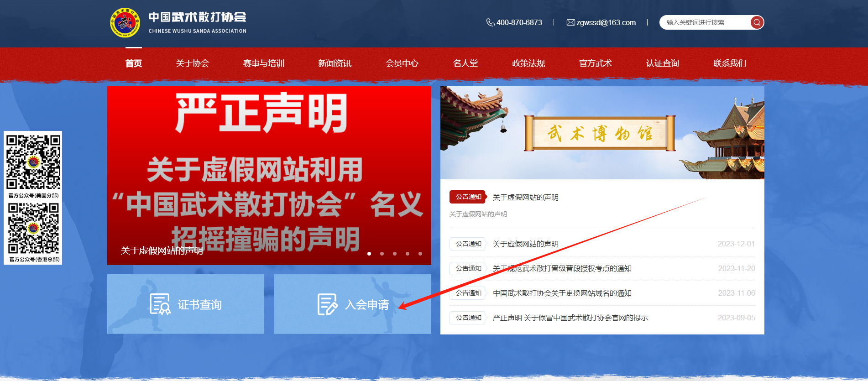Focus the keyword search input field

click(706, 22)
